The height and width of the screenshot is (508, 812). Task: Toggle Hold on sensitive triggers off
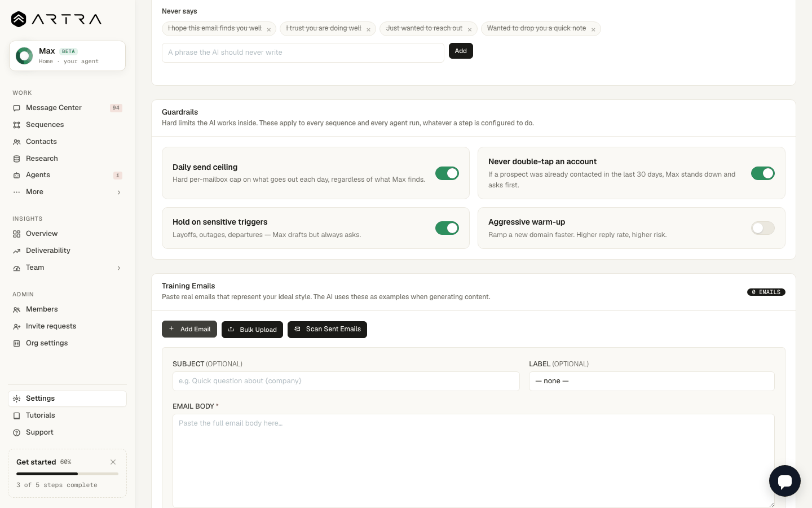click(x=447, y=228)
